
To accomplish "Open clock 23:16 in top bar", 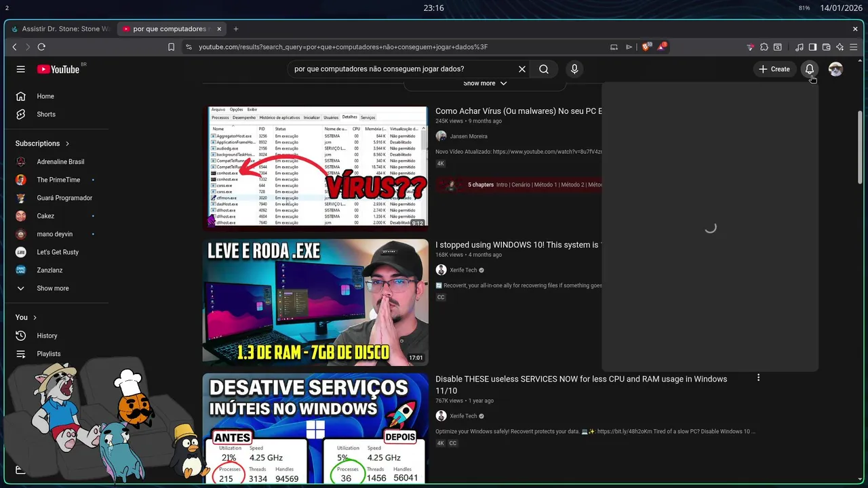I will [x=433, y=8].
